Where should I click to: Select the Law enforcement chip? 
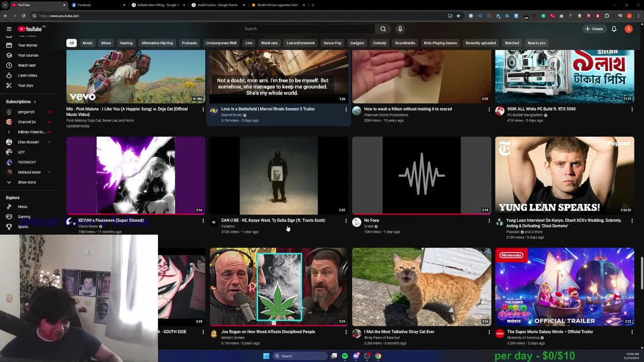tap(300, 43)
